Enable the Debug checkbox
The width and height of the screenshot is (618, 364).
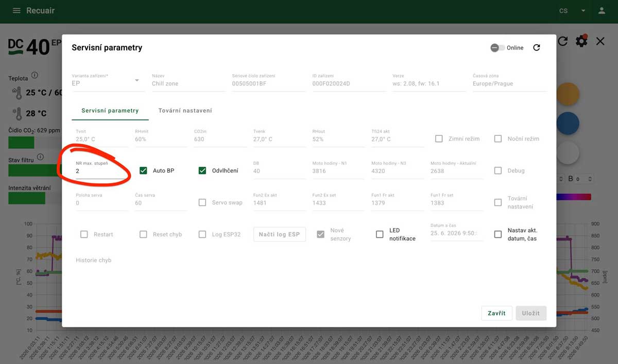click(x=498, y=170)
